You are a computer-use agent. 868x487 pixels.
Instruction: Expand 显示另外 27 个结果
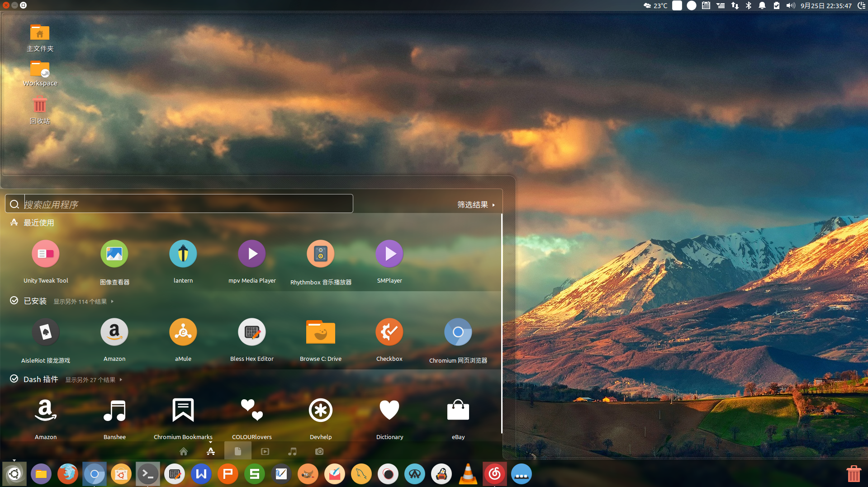coord(94,380)
